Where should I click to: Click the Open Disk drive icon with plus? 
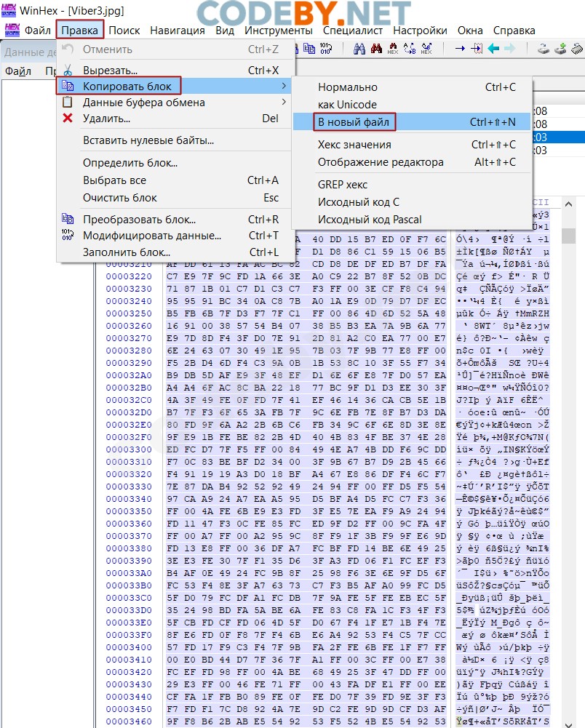[560, 48]
